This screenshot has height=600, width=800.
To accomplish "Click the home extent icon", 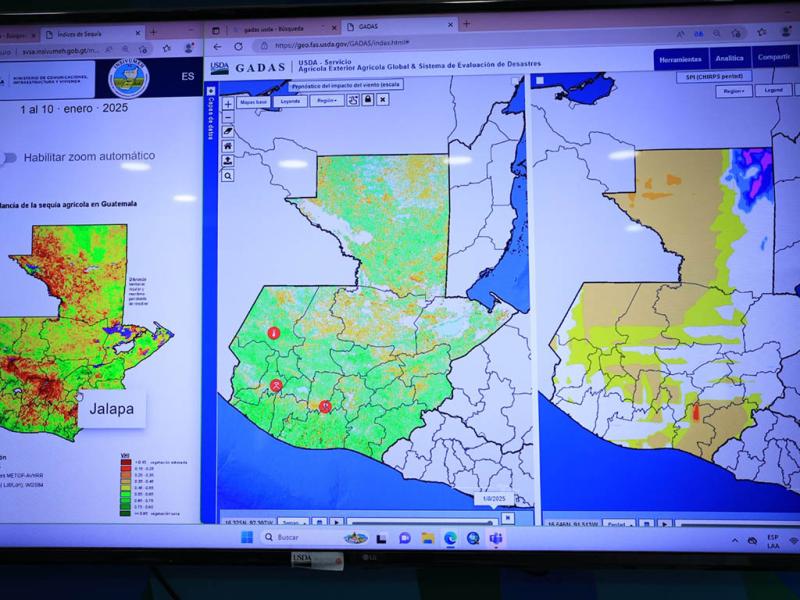I will tap(228, 146).
